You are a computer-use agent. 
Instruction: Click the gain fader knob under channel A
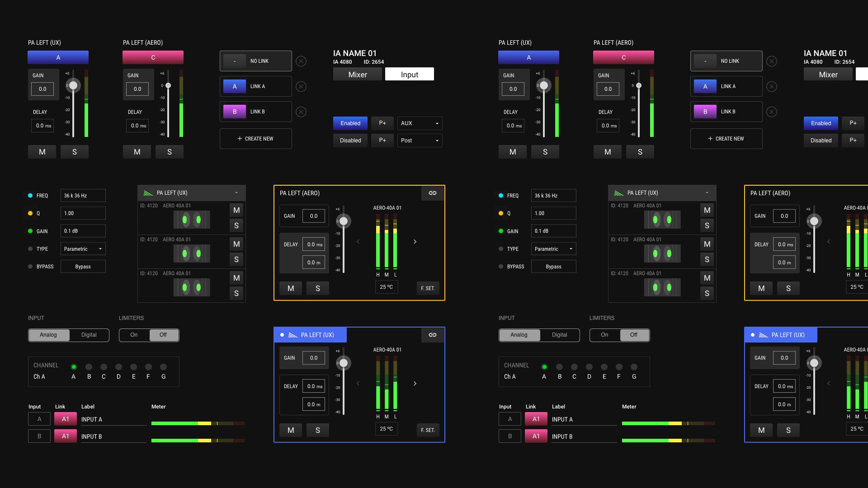coord(73,85)
